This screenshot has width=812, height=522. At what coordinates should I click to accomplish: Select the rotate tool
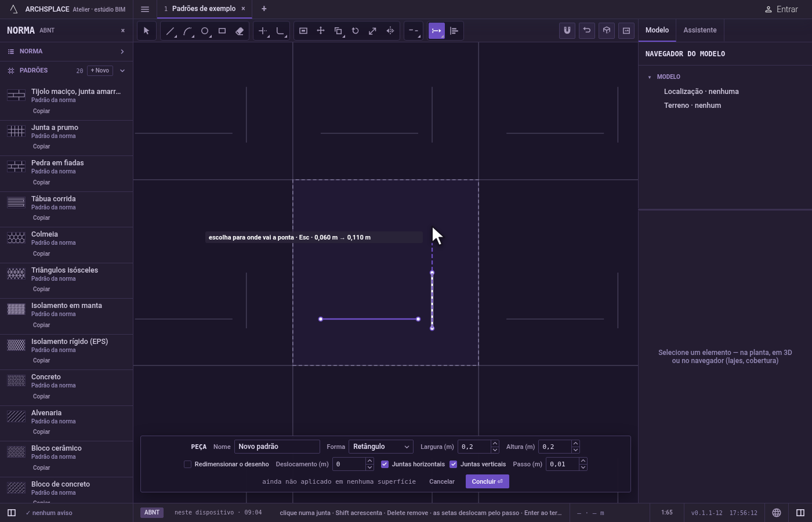click(x=356, y=31)
